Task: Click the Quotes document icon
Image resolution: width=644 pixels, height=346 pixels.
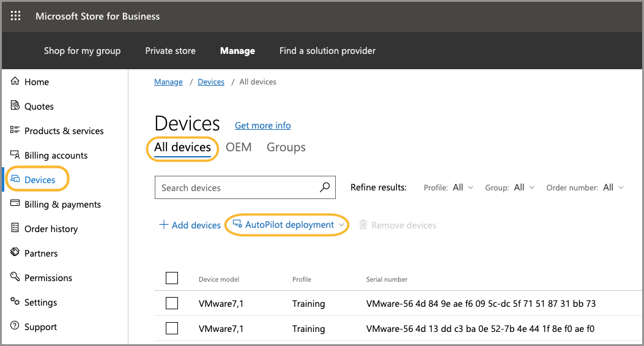Action: tap(15, 106)
